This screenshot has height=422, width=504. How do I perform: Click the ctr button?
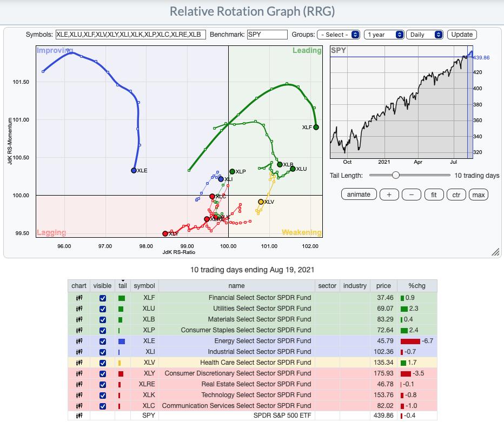pos(456,195)
